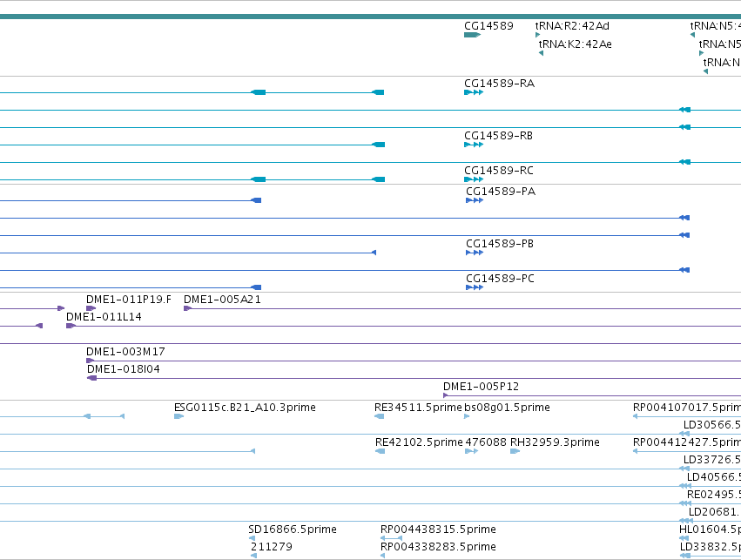Viewport: 741px width, 560px height.
Task: Click the CG14589-RB exon arrows
Action: pos(474,145)
